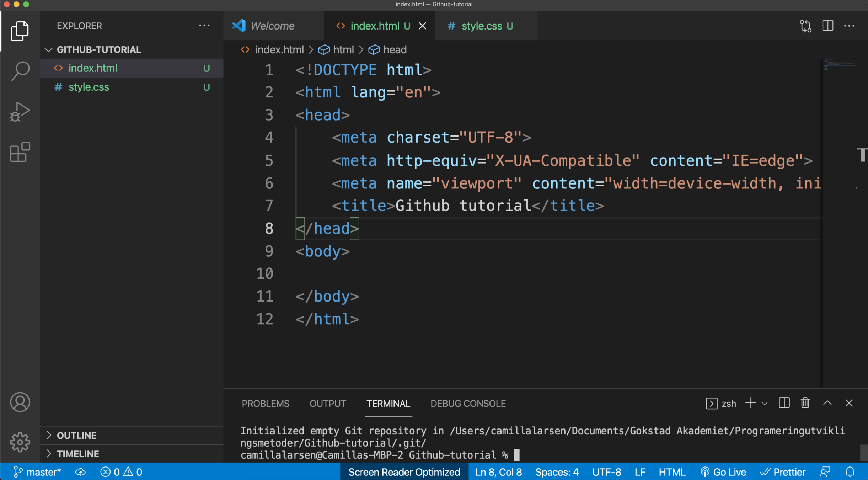Viewport: 868px width, 480px height.
Task: Expand the Outline section
Action: click(76, 435)
